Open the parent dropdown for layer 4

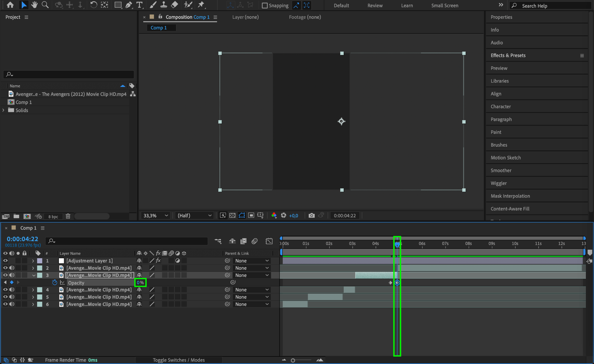click(x=251, y=290)
